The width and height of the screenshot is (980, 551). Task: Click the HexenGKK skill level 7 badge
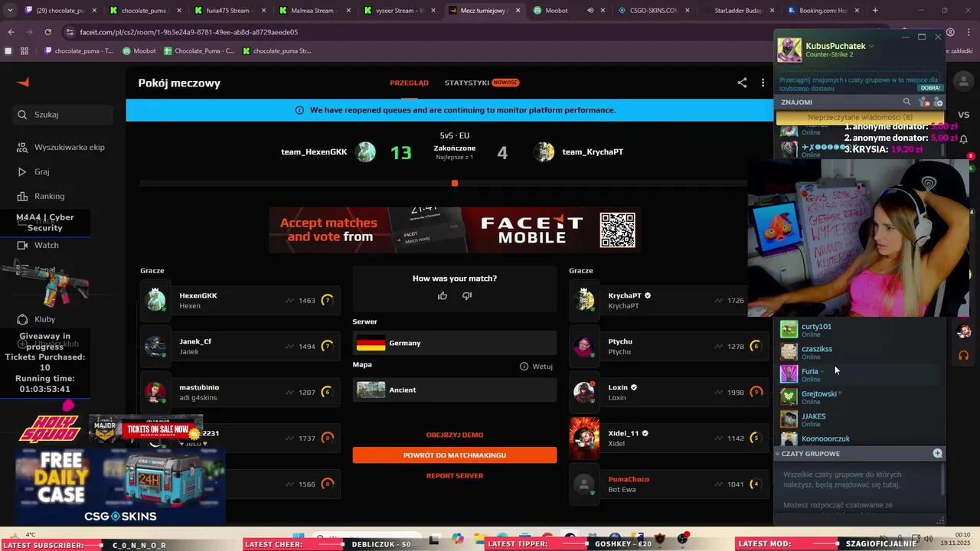pos(327,300)
